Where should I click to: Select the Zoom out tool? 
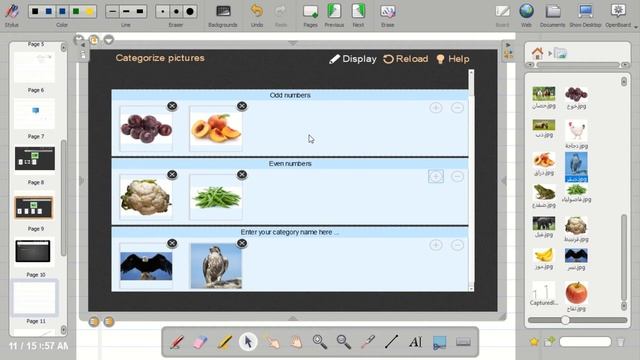tap(344, 342)
